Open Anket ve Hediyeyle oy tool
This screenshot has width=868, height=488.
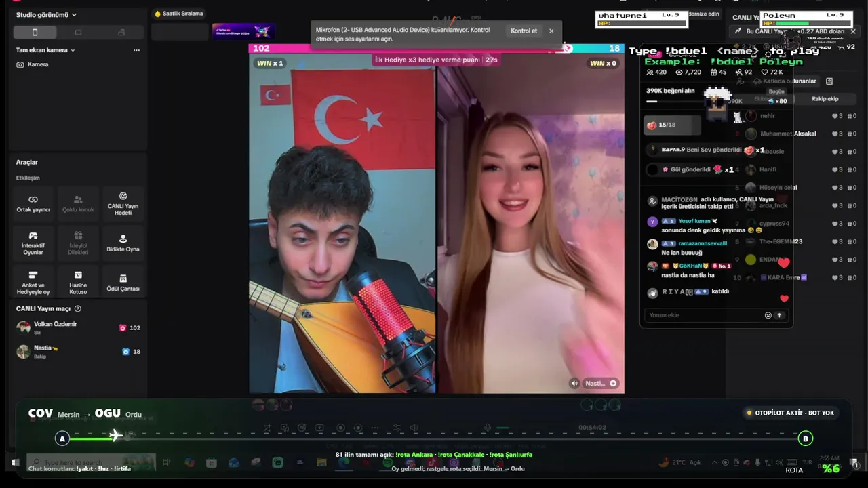[33, 283]
